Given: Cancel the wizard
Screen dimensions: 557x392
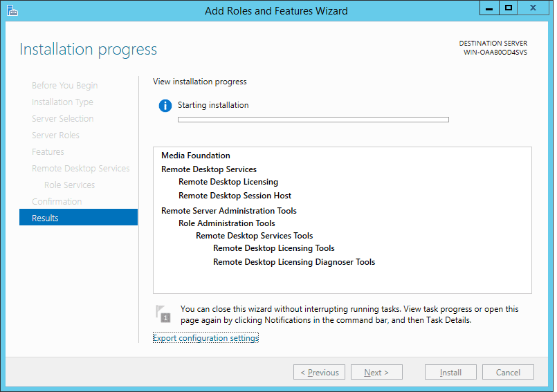Looking at the screenshot, I should tap(508, 372).
